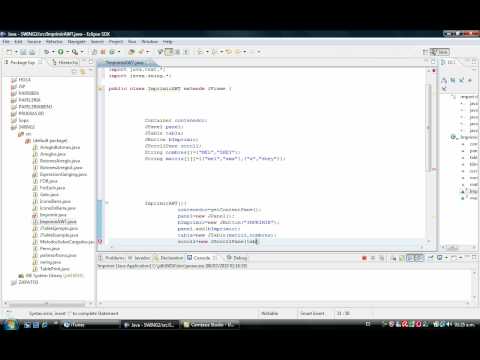Open the New Class dropdown arrow

[x=119, y=52]
